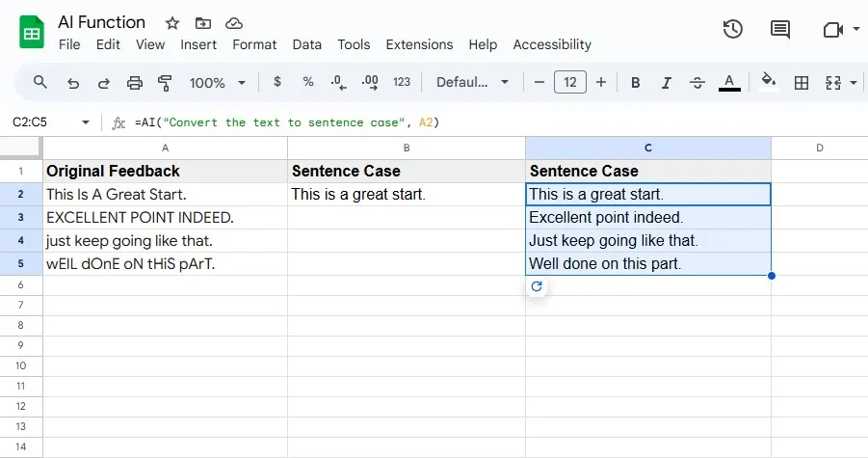868x458 pixels.
Task: Star the AI Function document
Action: pos(172,22)
